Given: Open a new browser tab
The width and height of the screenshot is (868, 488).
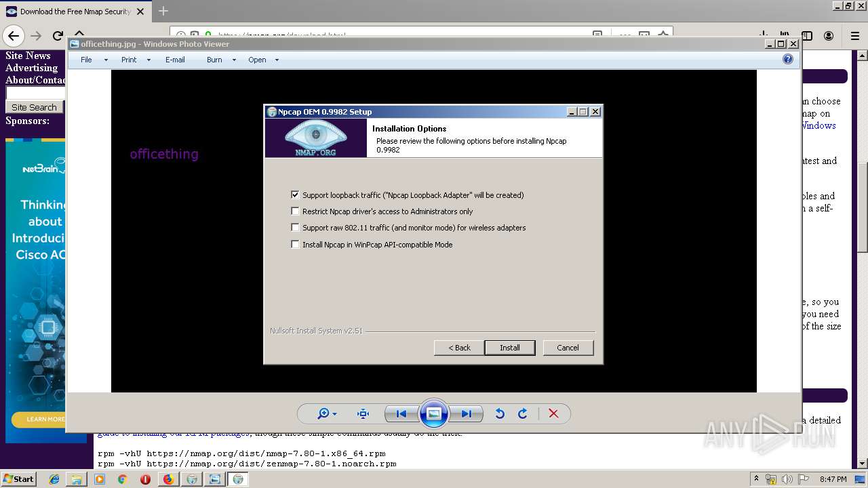Looking at the screenshot, I should 163,11.
